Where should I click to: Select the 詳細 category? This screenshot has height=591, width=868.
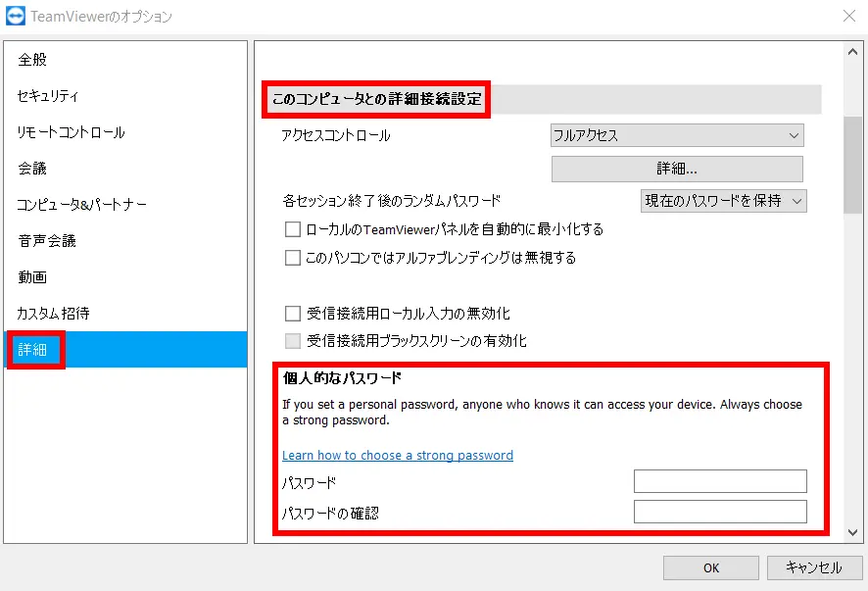125,350
